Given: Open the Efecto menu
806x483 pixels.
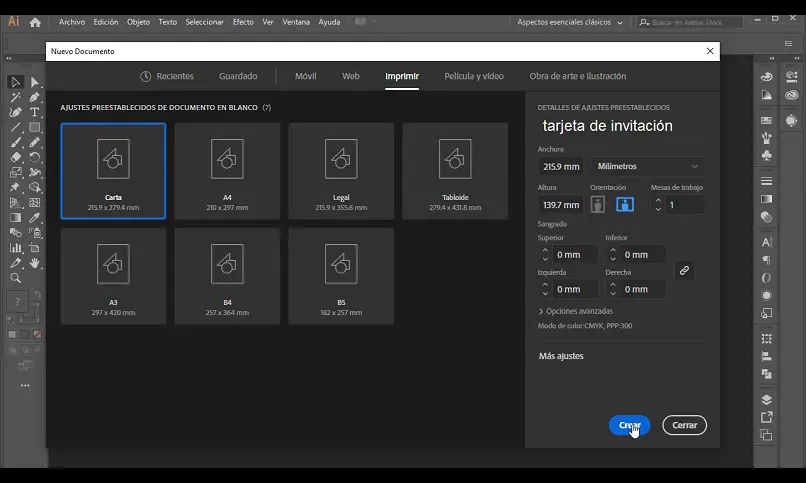Looking at the screenshot, I should [243, 22].
